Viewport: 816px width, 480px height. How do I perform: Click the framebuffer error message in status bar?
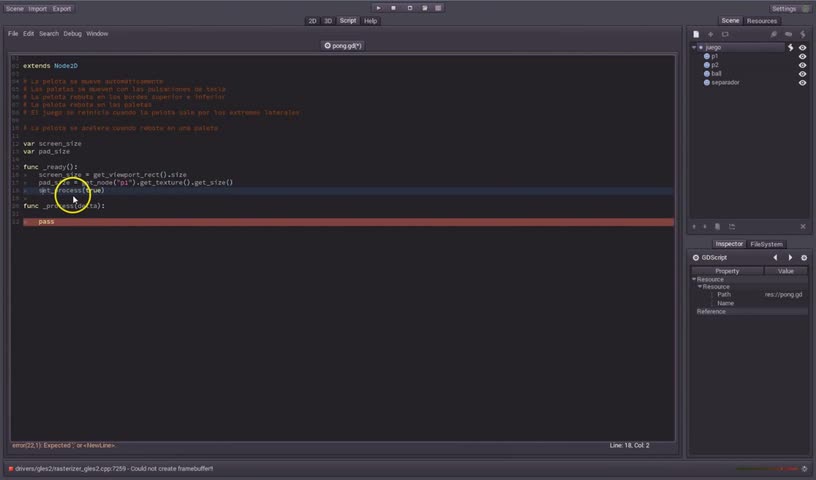(x=114, y=469)
